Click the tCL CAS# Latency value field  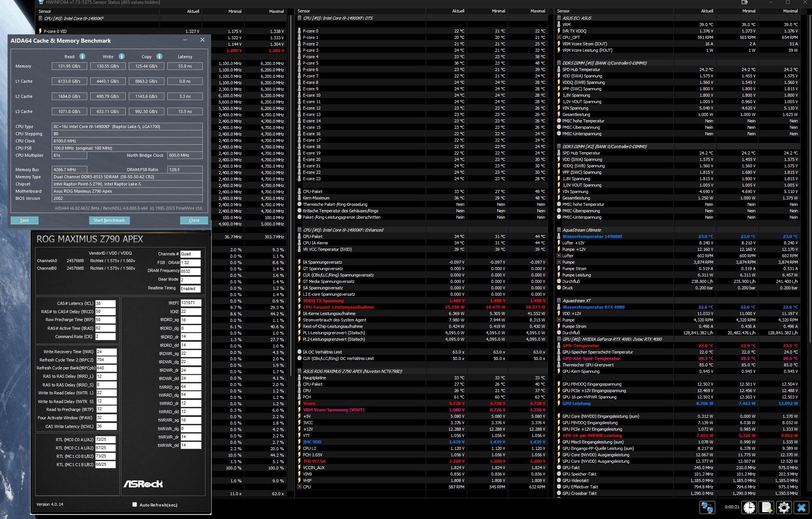point(105,303)
